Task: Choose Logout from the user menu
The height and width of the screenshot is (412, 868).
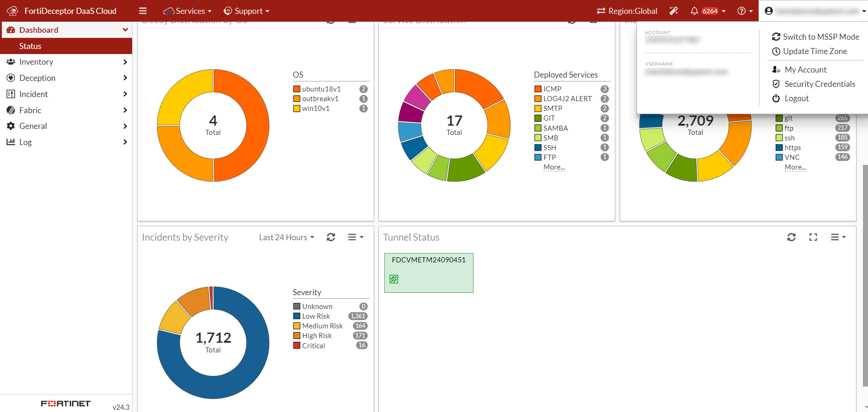Action: [x=796, y=98]
